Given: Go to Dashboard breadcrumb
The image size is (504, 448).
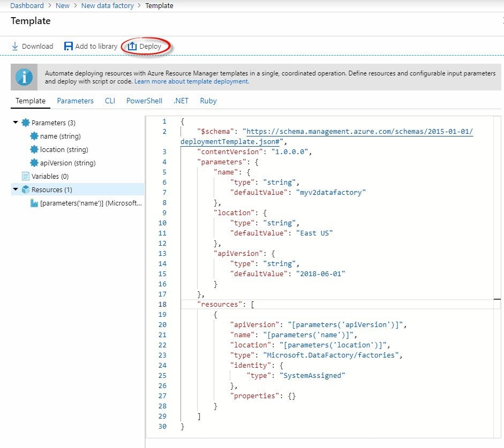Looking at the screenshot, I should pyautogui.click(x=27, y=5).
